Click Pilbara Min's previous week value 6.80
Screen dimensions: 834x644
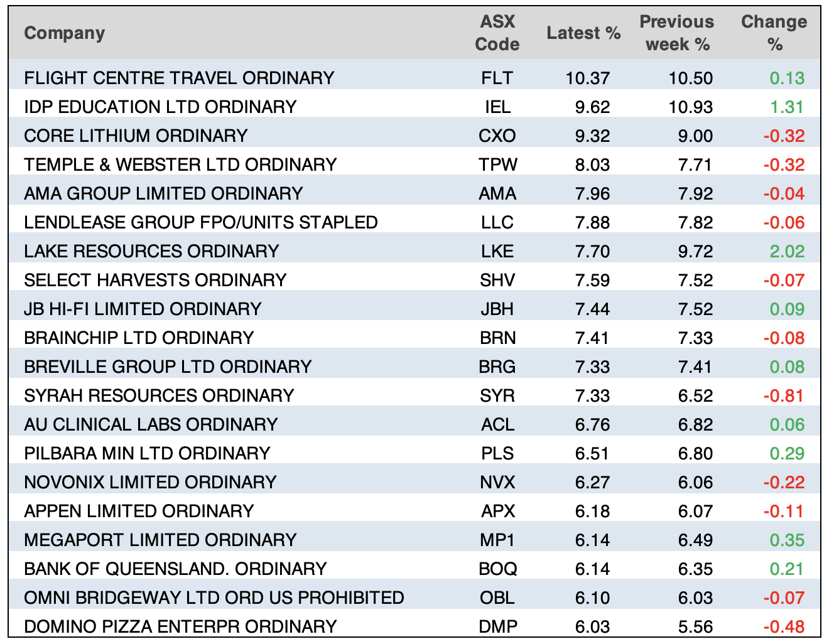tap(695, 453)
